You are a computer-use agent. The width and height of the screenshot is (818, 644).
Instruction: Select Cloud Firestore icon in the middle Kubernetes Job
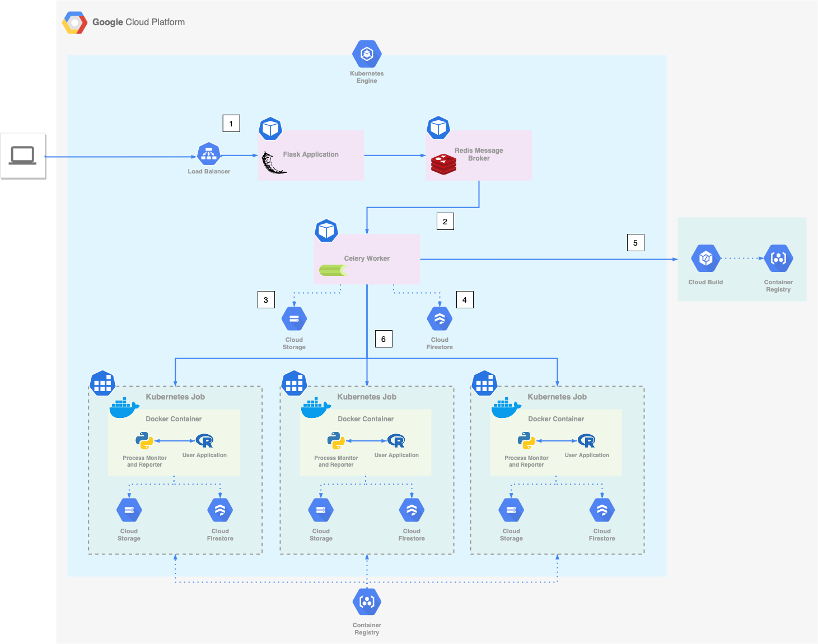[x=412, y=510]
